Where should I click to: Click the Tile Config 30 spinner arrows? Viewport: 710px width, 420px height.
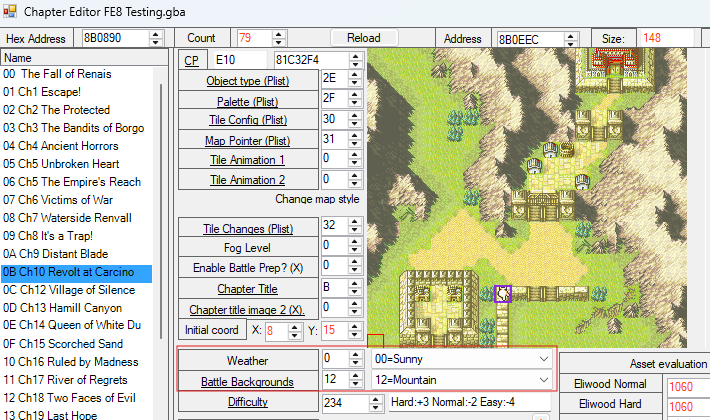tap(355, 119)
